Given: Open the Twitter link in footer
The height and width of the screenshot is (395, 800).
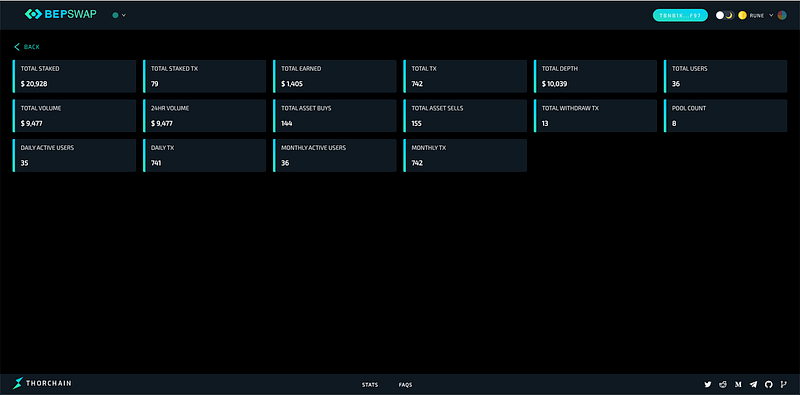Looking at the screenshot, I should point(708,385).
